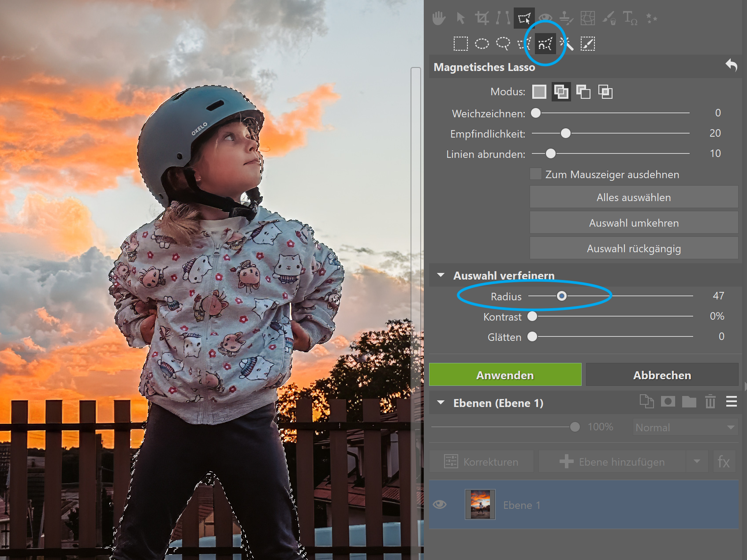The height and width of the screenshot is (560, 747).
Task: Collapse the Auswahl verfeinern section
Action: click(441, 275)
